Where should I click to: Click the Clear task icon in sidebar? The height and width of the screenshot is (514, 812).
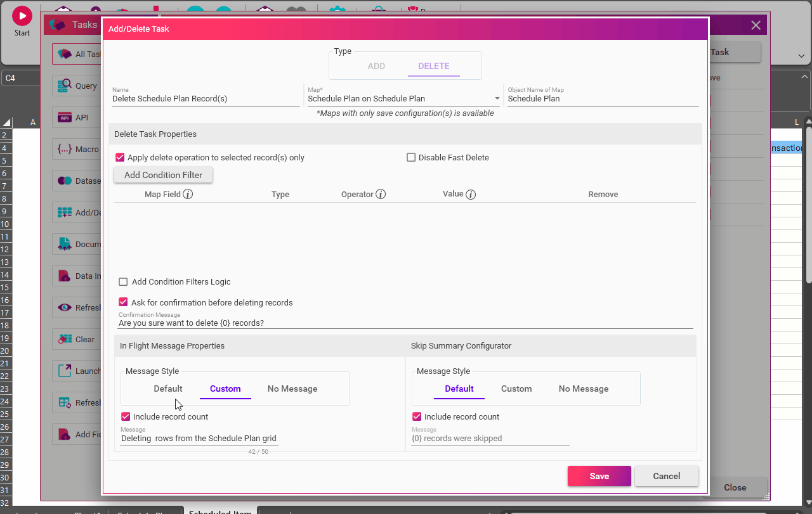65,339
